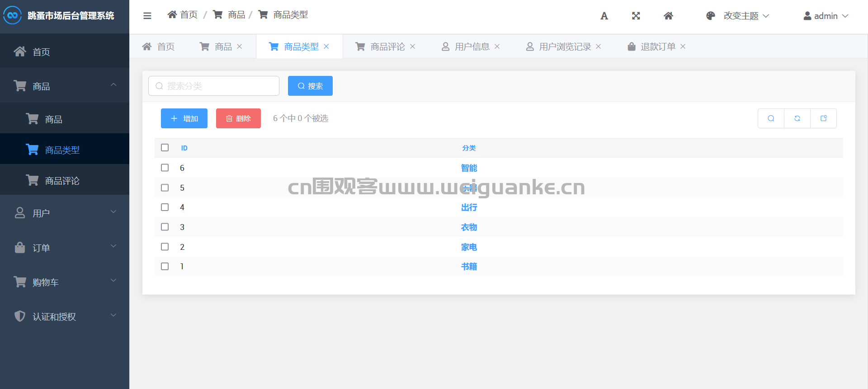Close the 商品 tab with its X
868x389 pixels.
click(240, 47)
